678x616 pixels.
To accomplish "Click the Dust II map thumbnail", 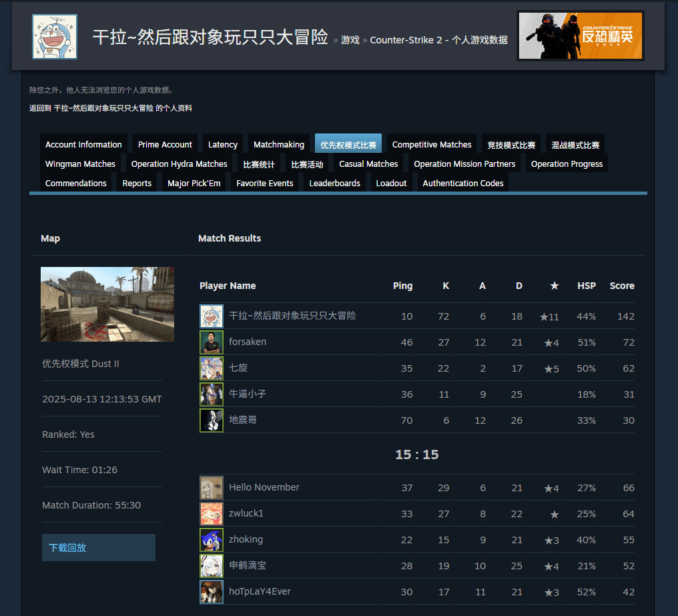I will 107,304.
